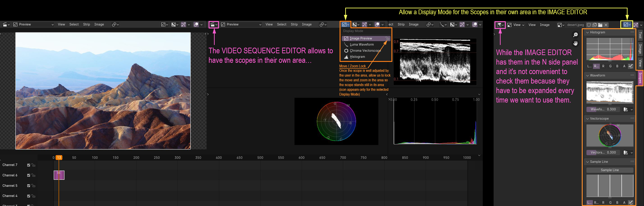Open image folder icon beside desert.jpeg
This screenshot has height=206, width=644.
coord(600,25)
